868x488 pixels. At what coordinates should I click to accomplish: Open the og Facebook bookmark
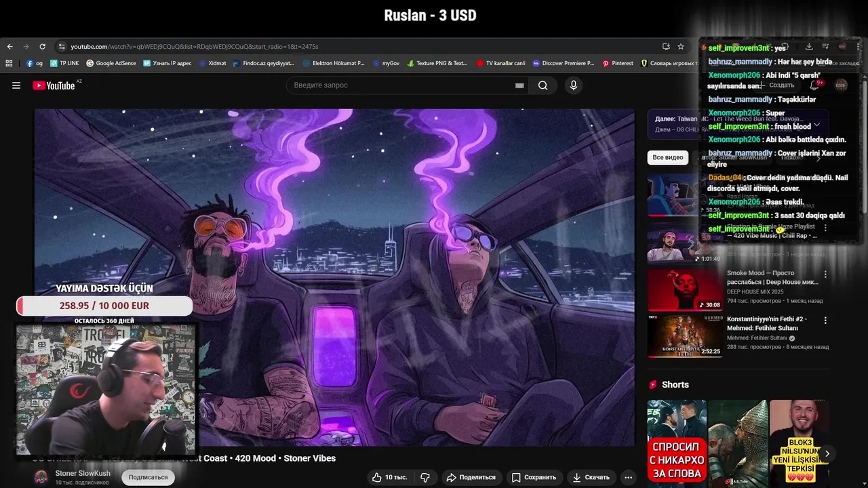[x=35, y=63]
